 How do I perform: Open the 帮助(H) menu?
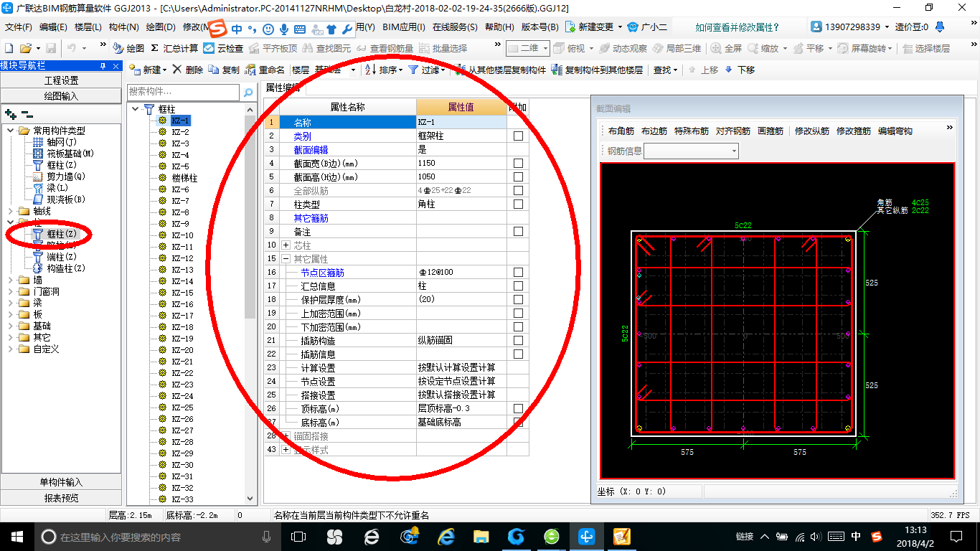499,27
